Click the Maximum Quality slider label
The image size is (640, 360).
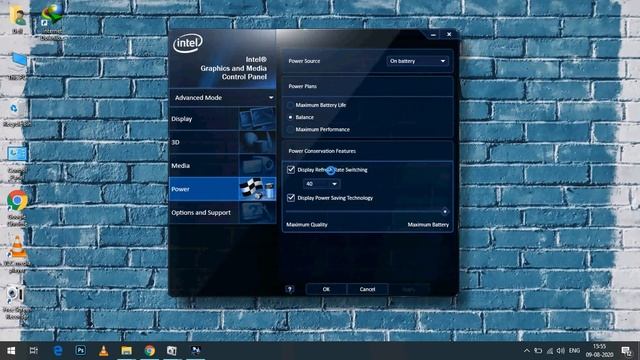tap(307, 224)
